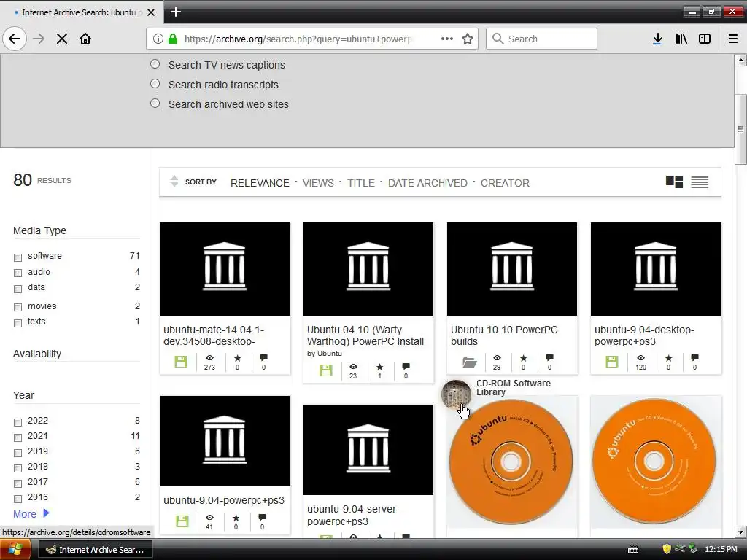Open ubuntu-9.04-server-powerpc+ps3 title link
Screen dimensions: 747x560
(x=354, y=515)
